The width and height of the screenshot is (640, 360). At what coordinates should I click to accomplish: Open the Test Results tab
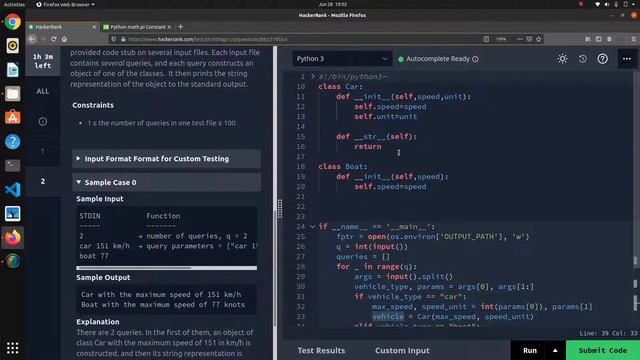coord(321,351)
